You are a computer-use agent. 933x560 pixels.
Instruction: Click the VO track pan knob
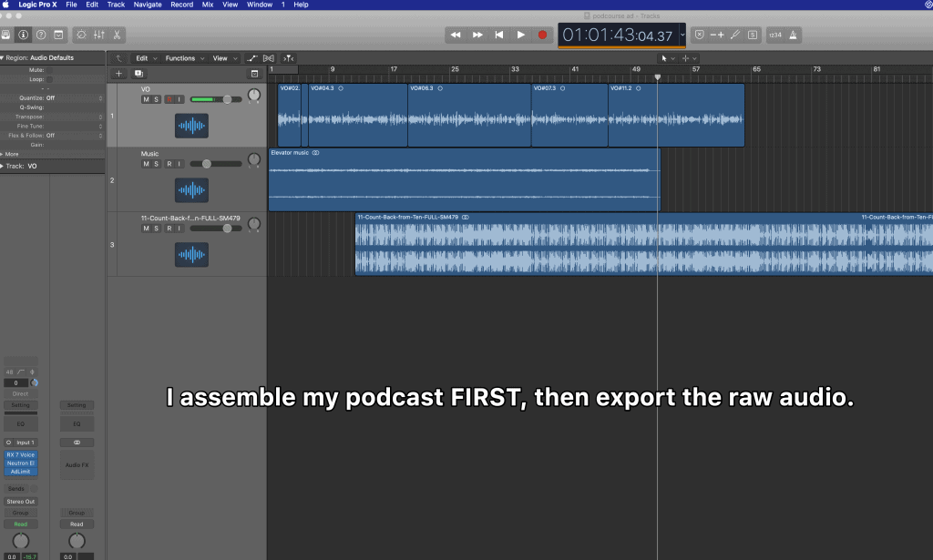(254, 95)
